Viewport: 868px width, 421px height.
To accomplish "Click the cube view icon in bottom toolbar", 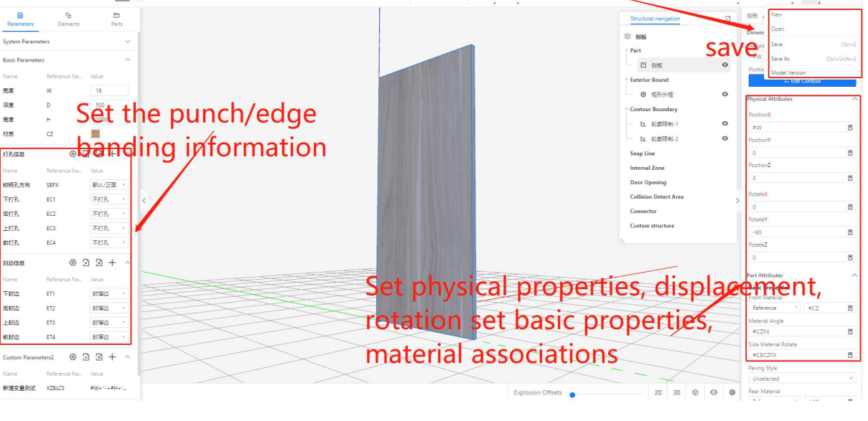I will point(695,392).
